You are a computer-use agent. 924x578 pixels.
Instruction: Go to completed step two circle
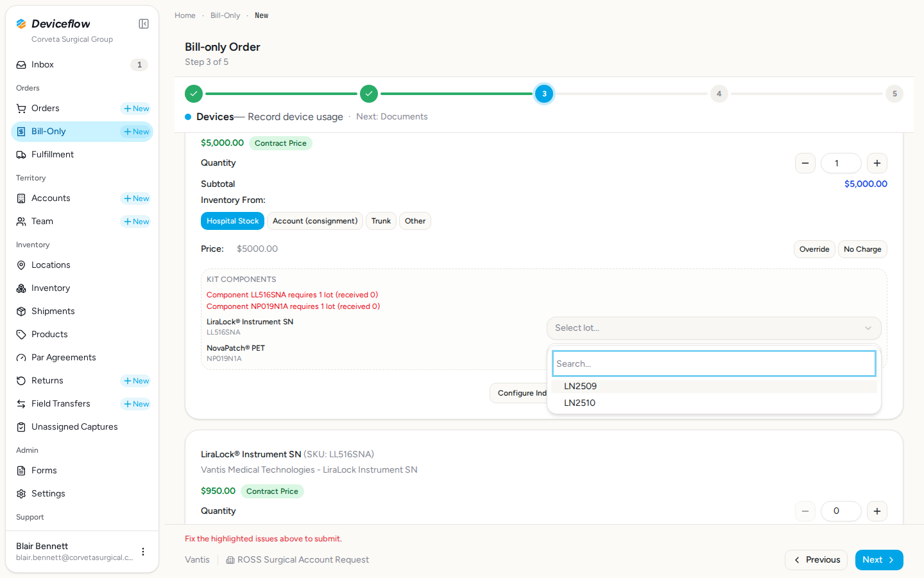pos(369,94)
